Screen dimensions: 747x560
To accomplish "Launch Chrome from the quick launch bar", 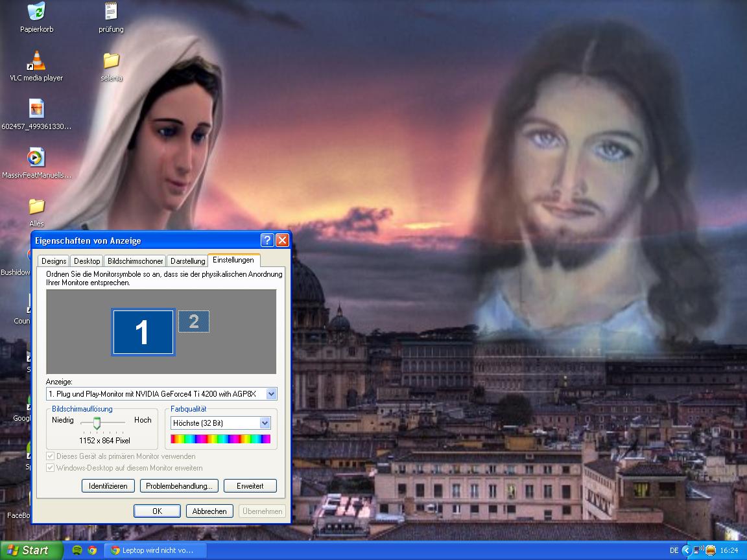I will [x=92, y=550].
